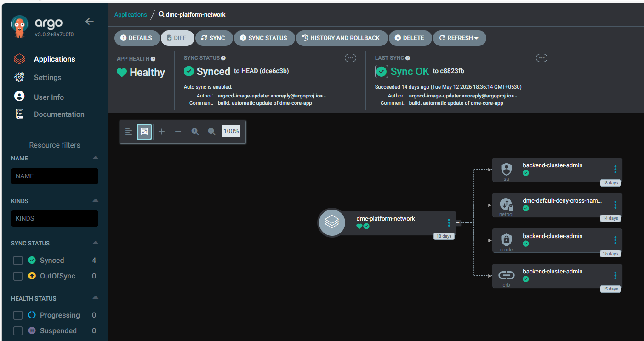Viewport: 644px width, 341px height.
Task: Click the c-role node icon
Action: tap(506, 239)
